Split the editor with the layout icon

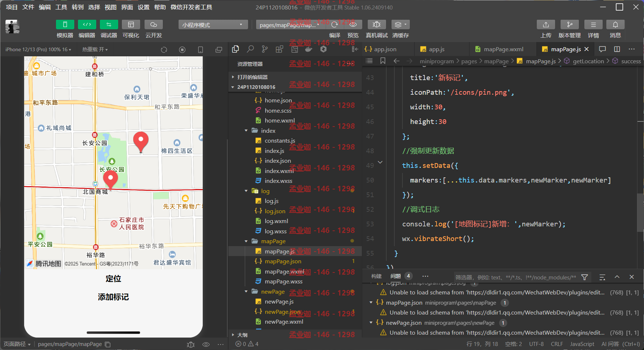[x=617, y=49]
